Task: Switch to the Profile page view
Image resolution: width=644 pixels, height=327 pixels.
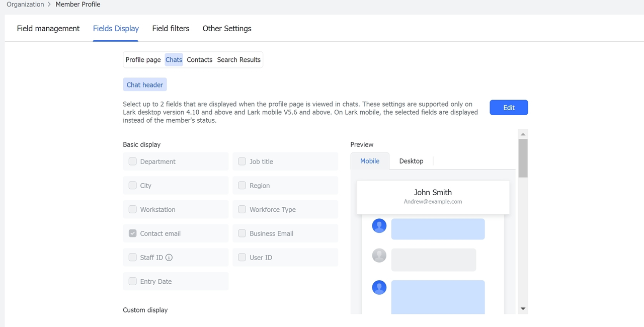Action: pos(143,60)
